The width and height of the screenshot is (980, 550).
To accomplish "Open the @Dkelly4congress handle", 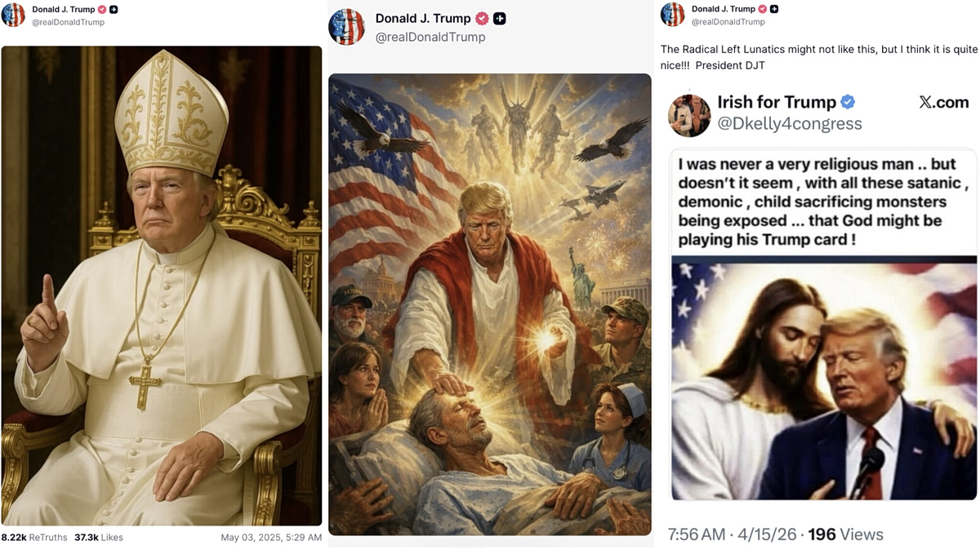I will (x=789, y=124).
